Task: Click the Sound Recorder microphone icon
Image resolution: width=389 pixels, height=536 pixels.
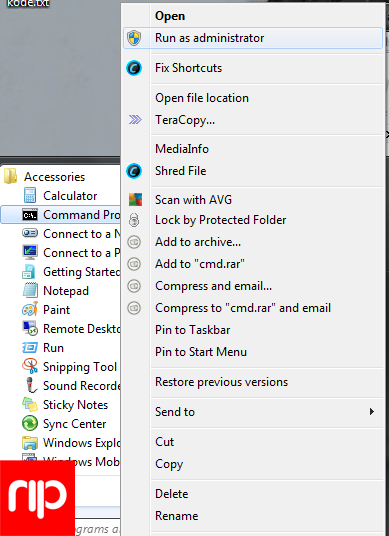Action: tap(31, 385)
